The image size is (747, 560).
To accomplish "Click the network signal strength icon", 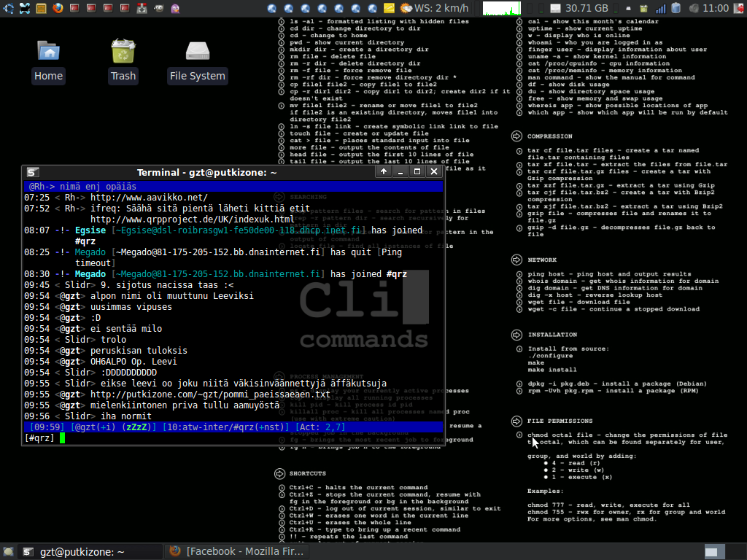I will click(x=661, y=8).
